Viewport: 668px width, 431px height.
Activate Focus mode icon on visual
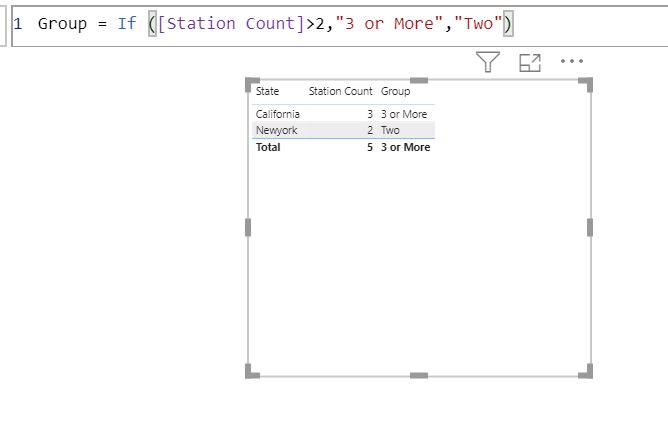click(530, 63)
